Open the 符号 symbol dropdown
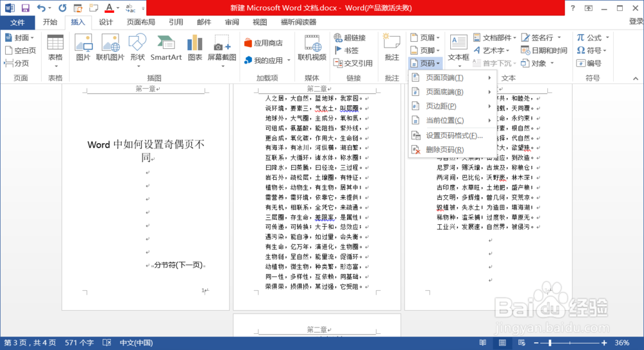Screen dimensions: 644x350 pos(591,50)
